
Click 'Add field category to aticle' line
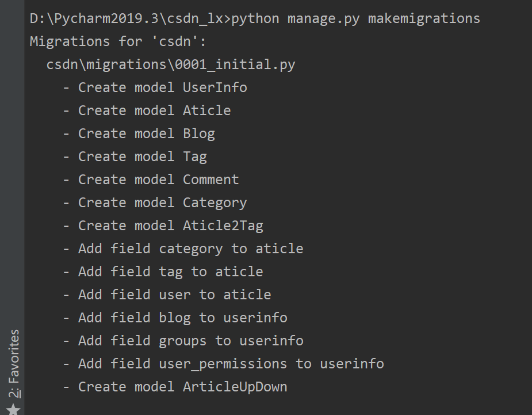click(183, 249)
